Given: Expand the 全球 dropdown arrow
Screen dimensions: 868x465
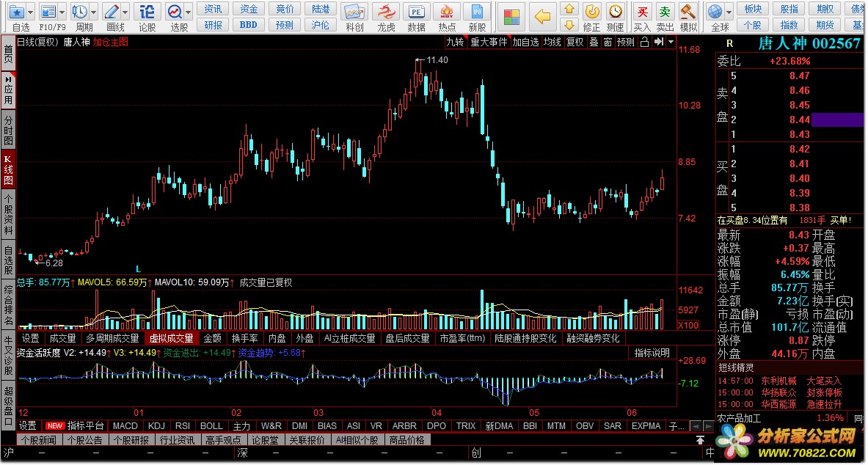Looking at the screenshot, I should point(729,11).
